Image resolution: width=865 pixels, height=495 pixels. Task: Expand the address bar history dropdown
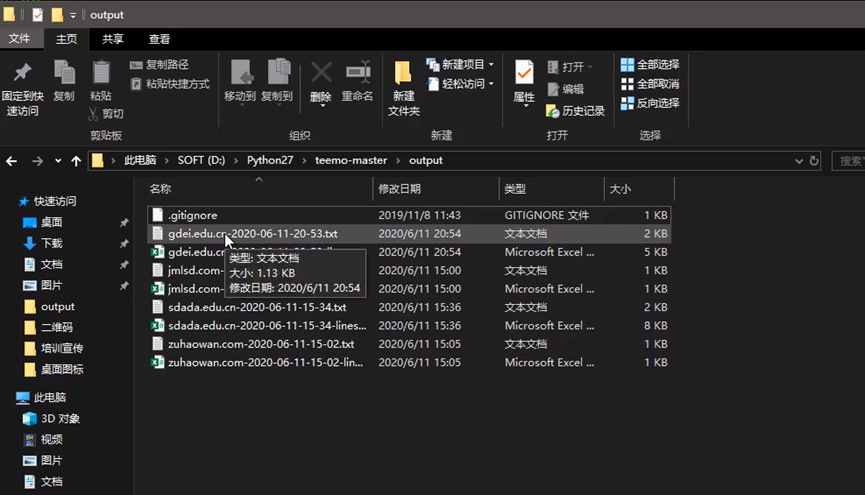coord(800,161)
